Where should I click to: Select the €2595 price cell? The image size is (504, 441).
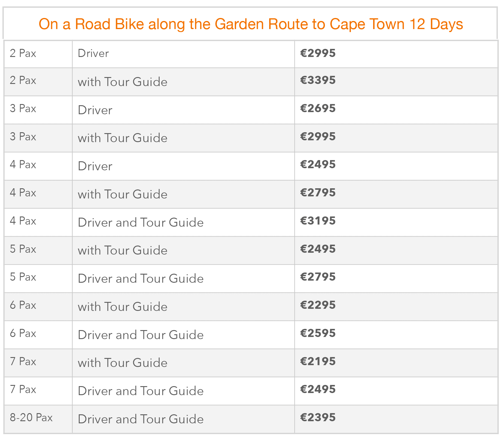click(318, 333)
